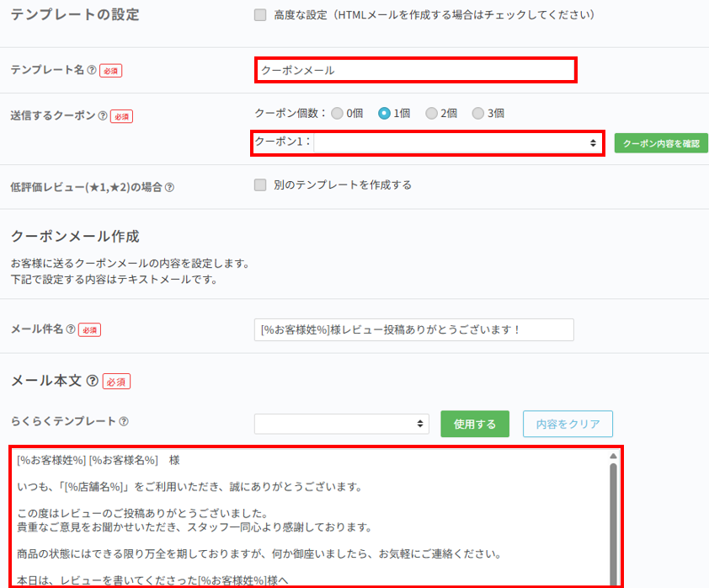Select 1個 coupon count radio button
Image resolution: width=709 pixels, height=588 pixels.
tap(384, 113)
